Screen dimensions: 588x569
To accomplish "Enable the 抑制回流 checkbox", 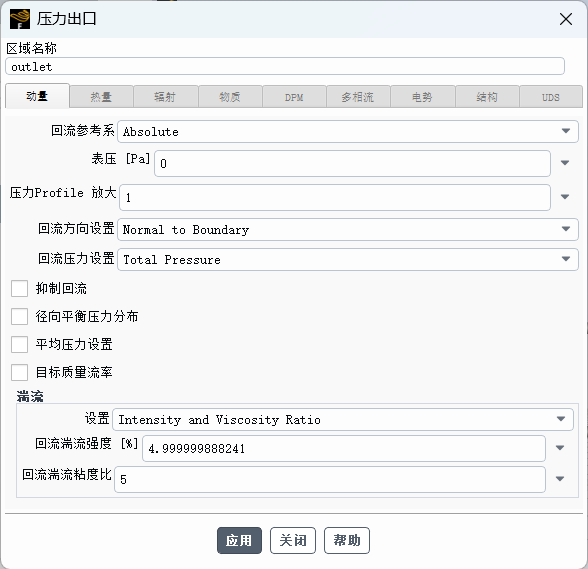I will pyautogui.click(x=19, y=288).
